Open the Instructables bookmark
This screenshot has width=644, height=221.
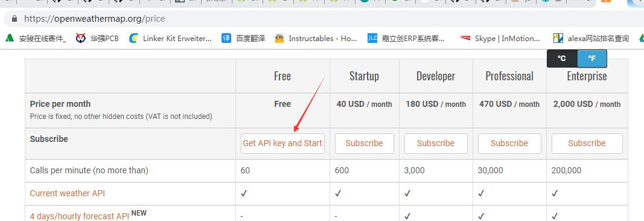(x=316, y=39)
